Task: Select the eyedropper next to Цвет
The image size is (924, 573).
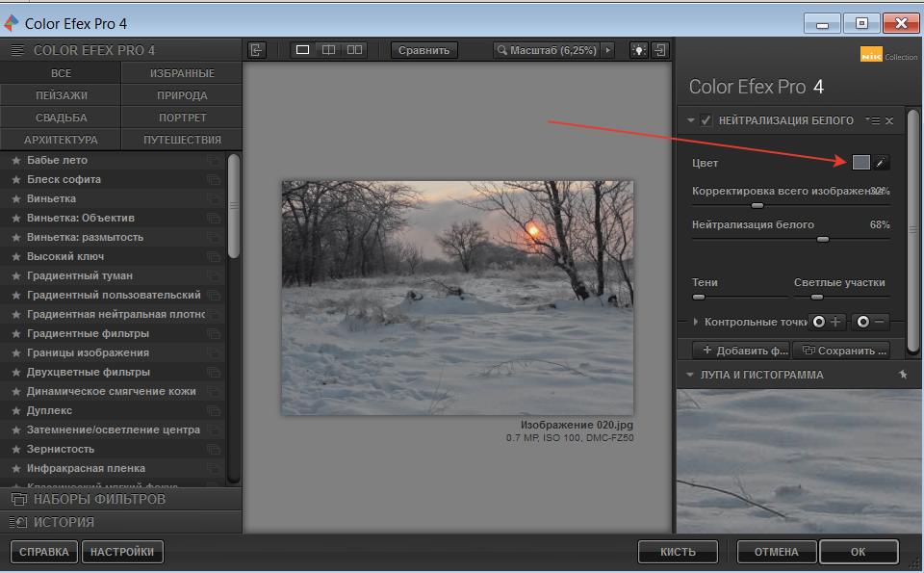Action: 880,163
